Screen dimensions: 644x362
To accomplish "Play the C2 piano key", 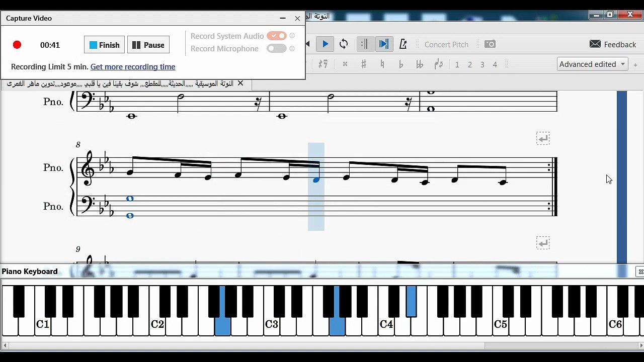I will pyautogui.click(x=157, y=324).
